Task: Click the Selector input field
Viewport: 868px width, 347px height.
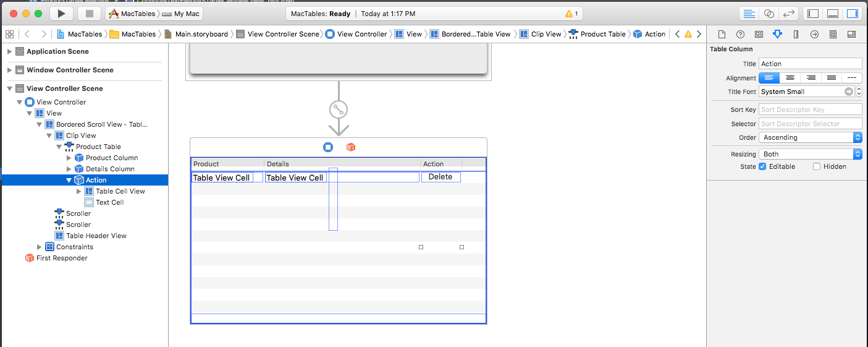Action: [811, 124]
